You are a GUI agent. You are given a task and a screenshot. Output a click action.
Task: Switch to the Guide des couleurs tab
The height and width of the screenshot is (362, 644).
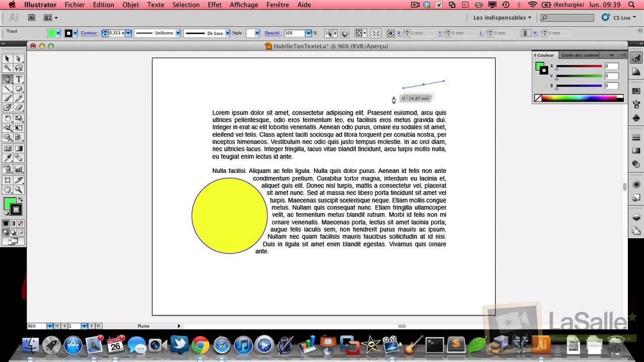pyautogui.click(x=580, y=55)
